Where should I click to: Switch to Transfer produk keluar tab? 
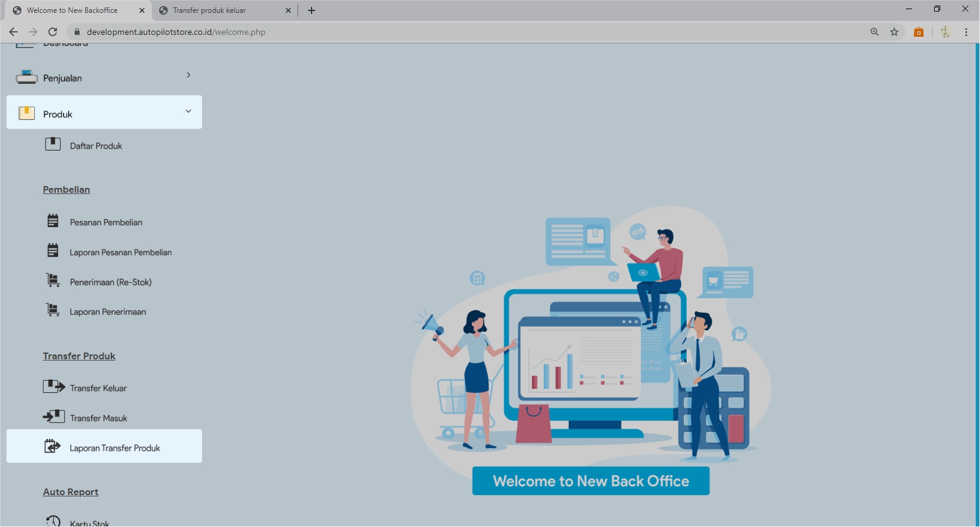(209, 10)
